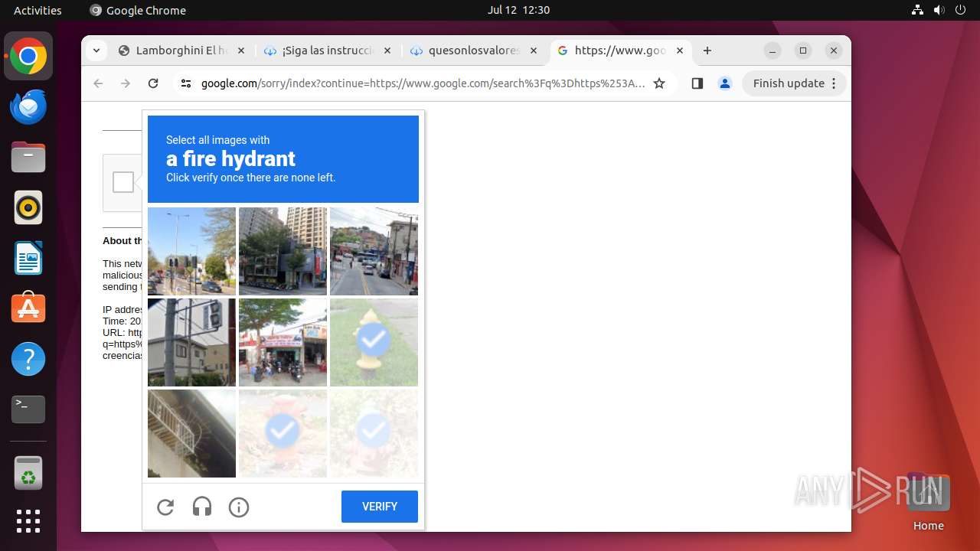Open the Chrome profile avatar menu
This screenshot has height=551, width=980.
click(725, 83)
